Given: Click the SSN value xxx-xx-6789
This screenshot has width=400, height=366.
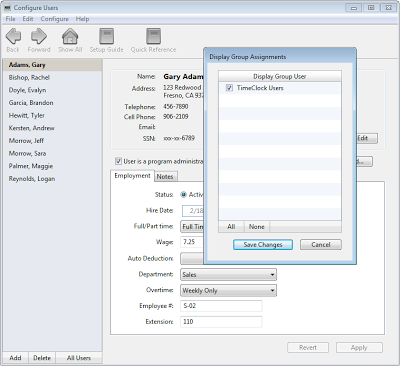Looking at the screenshot, I should tap(179, 138).
